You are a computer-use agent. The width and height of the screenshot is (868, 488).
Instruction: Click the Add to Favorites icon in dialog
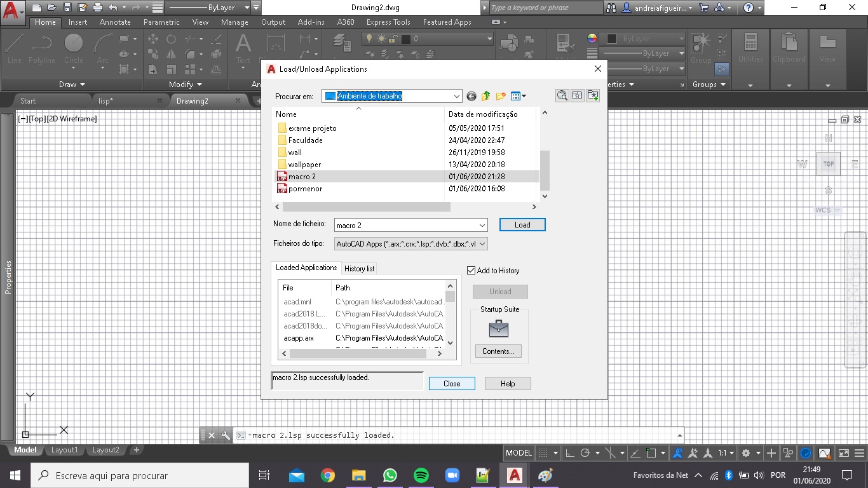point(593,95)
